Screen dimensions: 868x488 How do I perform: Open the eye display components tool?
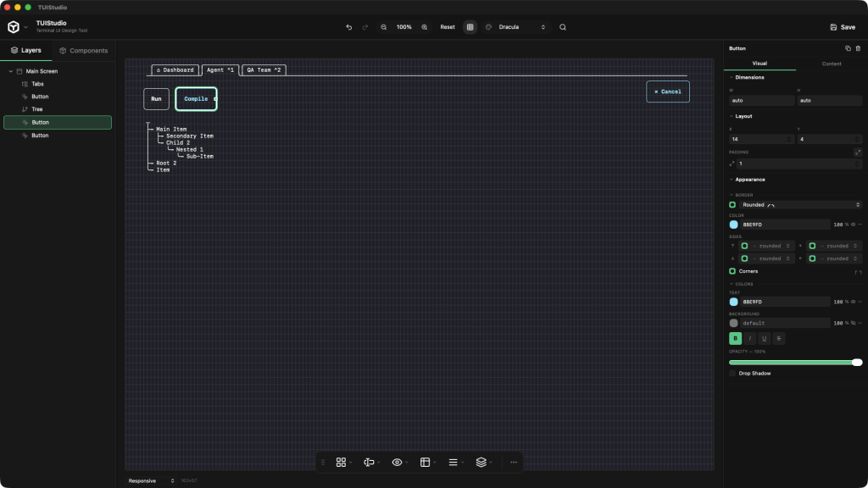point(397,462)
